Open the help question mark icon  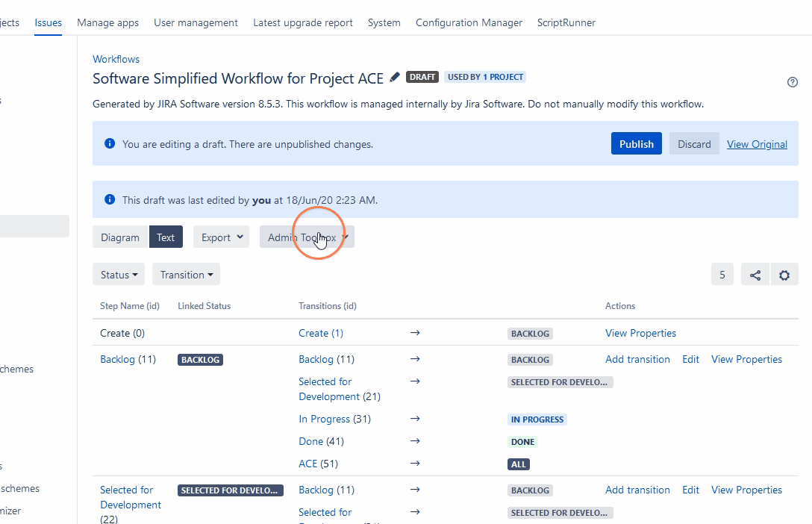coord(793,82)
